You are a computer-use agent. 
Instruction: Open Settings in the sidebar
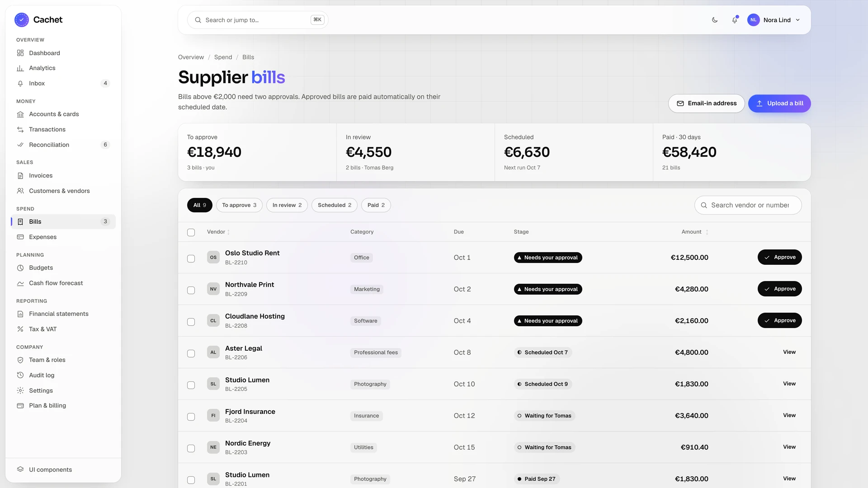tap(63, 391)
